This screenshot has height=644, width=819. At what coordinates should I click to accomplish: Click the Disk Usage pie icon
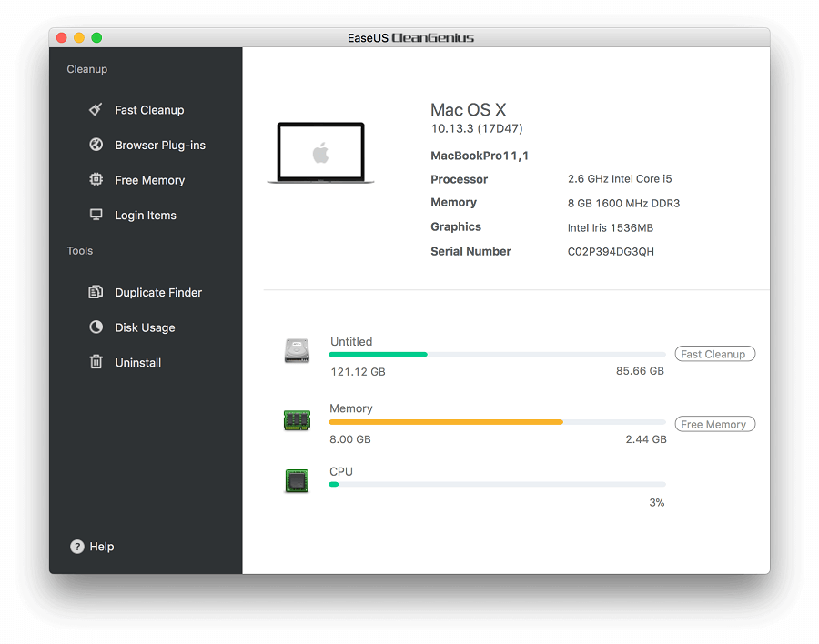(x=96, y=327)
